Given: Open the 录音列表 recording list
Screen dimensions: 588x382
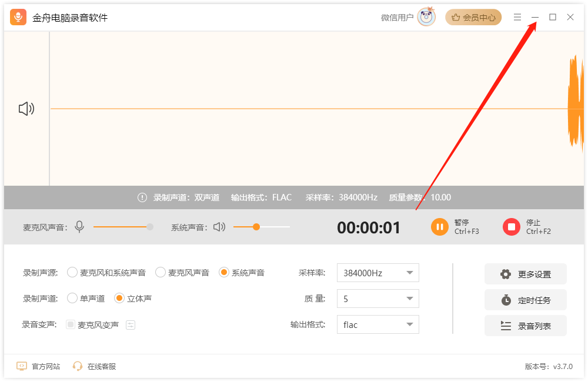Looking at the screenshot, I should tap(525, 326).
